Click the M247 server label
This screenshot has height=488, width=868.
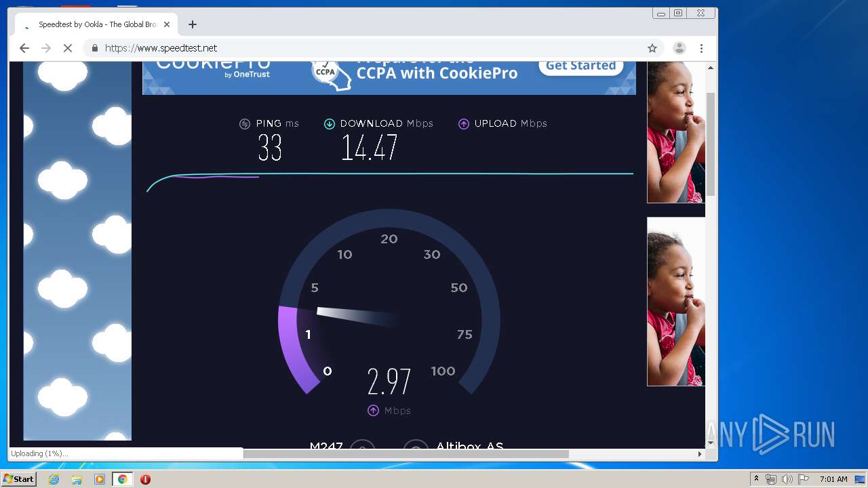point(326,445)
